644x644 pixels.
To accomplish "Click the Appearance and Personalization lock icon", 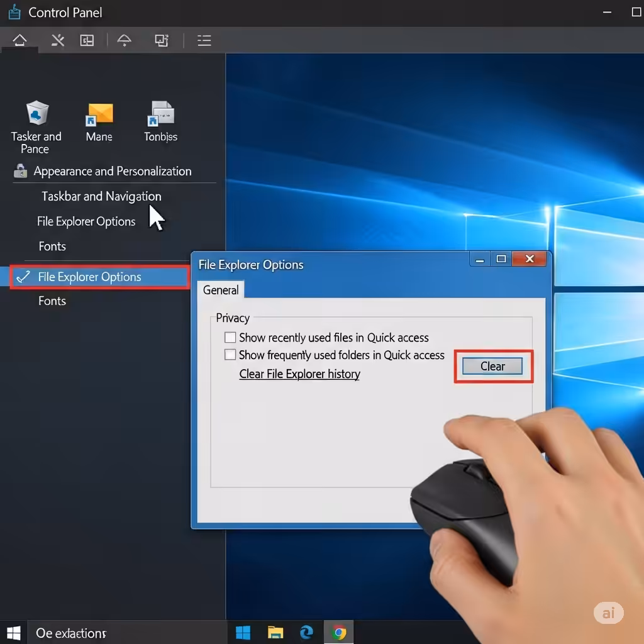I will 20,170.
